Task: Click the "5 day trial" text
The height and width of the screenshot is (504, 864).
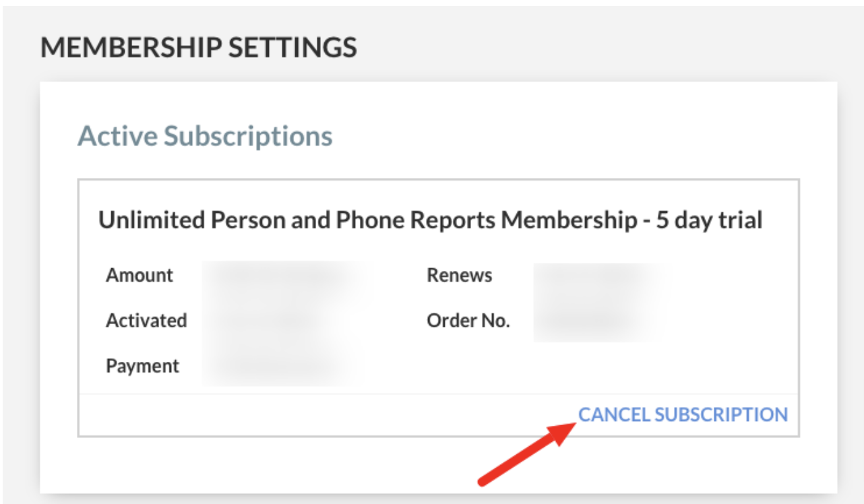Action: point(709,220)
